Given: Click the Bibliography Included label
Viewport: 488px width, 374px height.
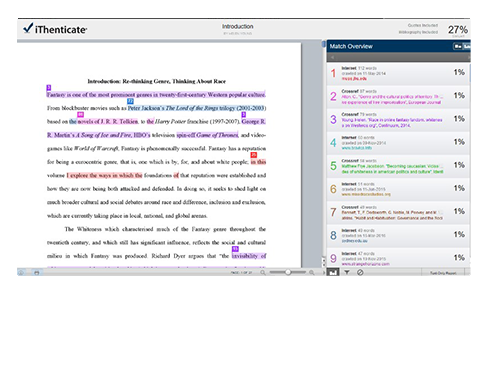Looking at the screenshot, I should tap(418, 32).
